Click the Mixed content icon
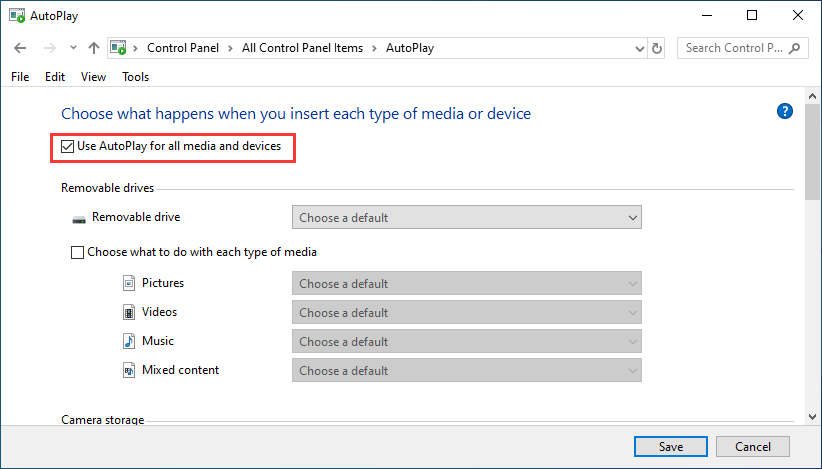 (129, 370)
